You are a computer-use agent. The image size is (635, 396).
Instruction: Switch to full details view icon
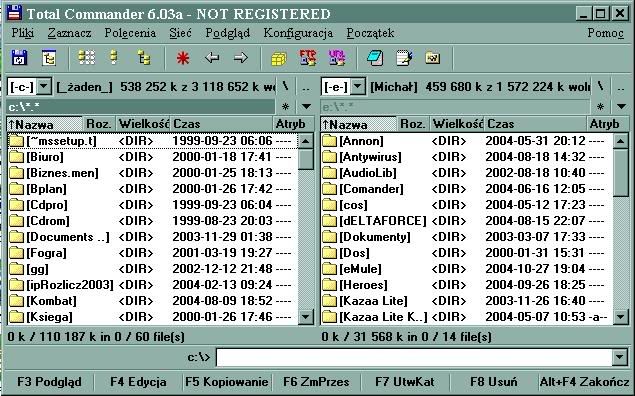[x=114, y=58]
